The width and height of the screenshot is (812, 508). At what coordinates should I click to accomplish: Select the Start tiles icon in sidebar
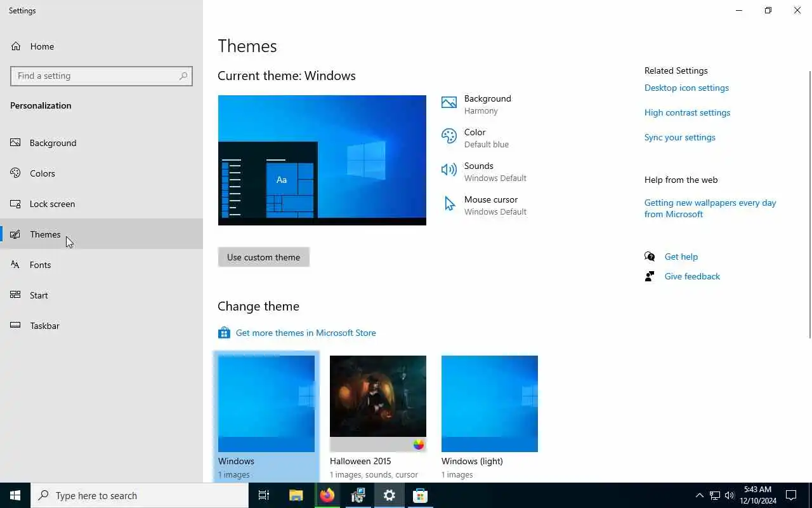(16, 295)
